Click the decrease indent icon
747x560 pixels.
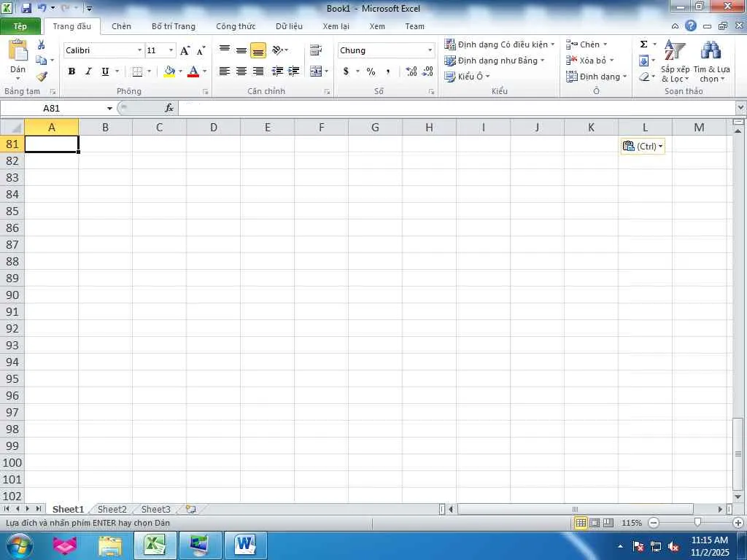pos(277,71)
